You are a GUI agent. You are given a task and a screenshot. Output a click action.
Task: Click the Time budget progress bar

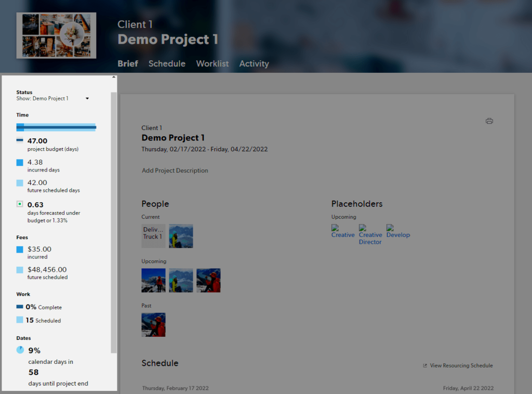coord(56,127)
